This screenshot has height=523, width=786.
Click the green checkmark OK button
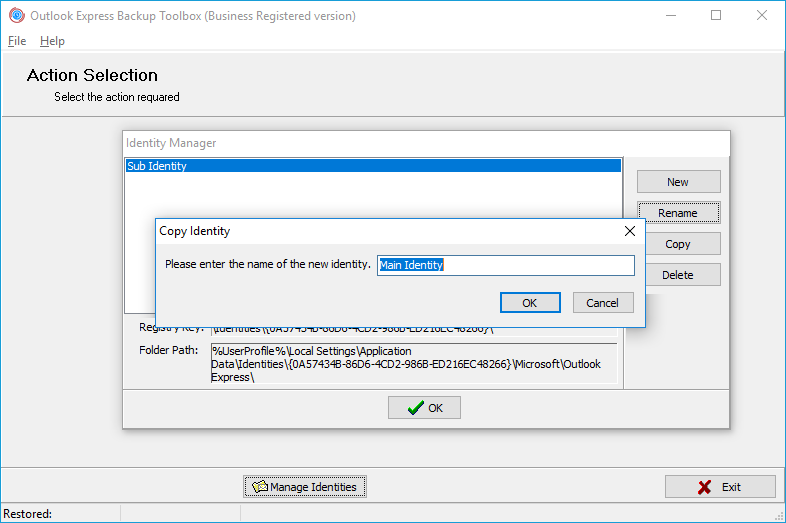point(424,407)
